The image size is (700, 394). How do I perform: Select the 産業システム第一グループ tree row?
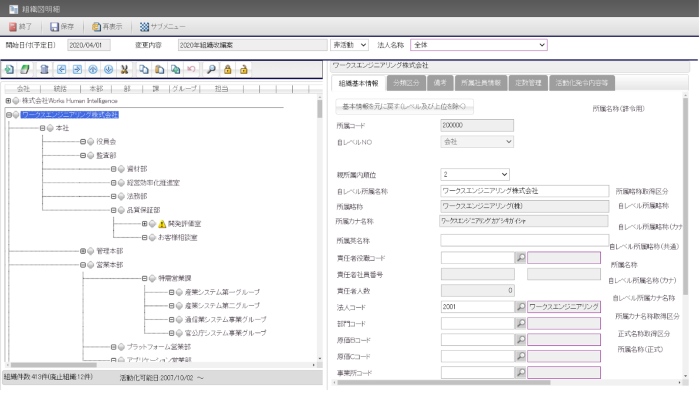tap(222, 292)
